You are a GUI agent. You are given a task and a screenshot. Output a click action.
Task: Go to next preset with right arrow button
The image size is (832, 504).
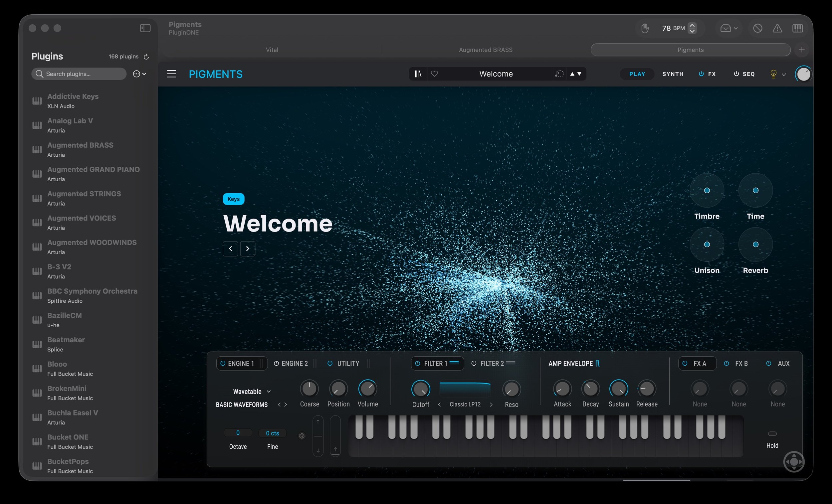point(248,249)
